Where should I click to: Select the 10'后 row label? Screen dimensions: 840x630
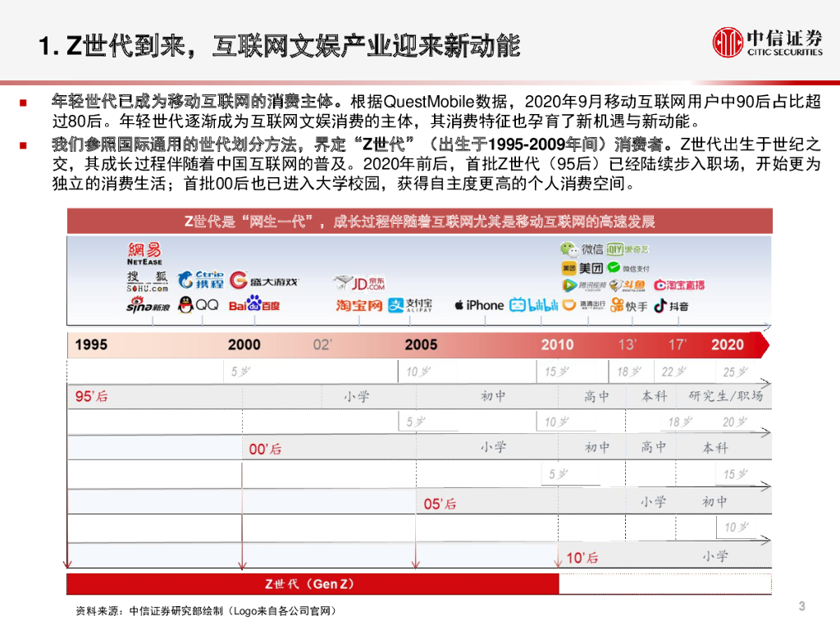click(x=582, y=558)
